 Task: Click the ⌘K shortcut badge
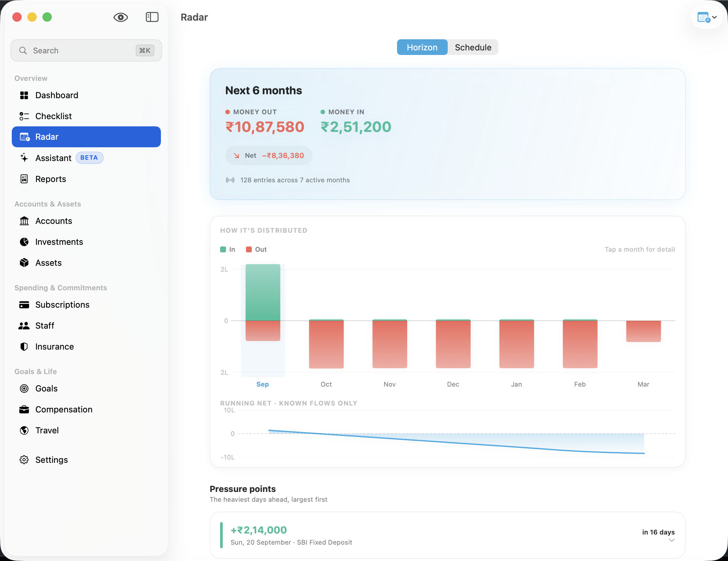pyautogui.click(x=145, y=50)
